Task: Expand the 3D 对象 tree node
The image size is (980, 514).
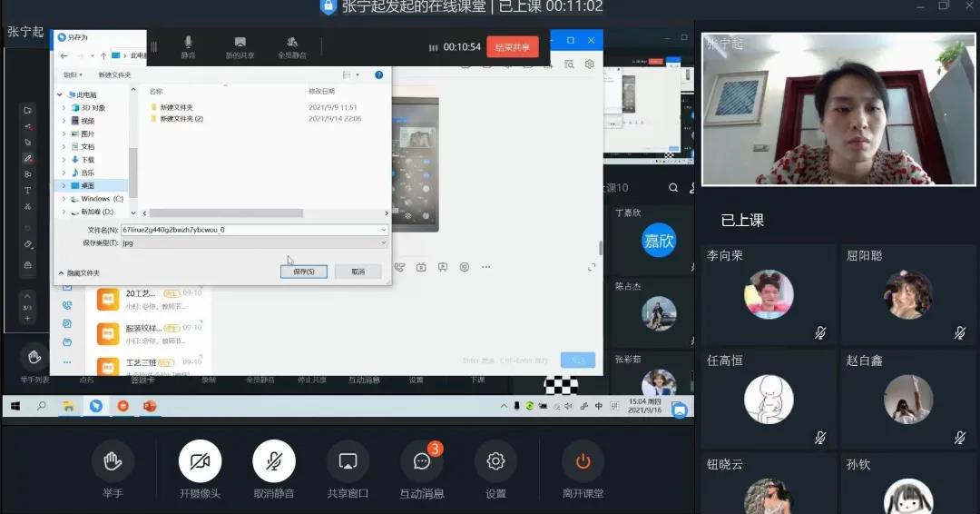Action: [x=64, y=108]
